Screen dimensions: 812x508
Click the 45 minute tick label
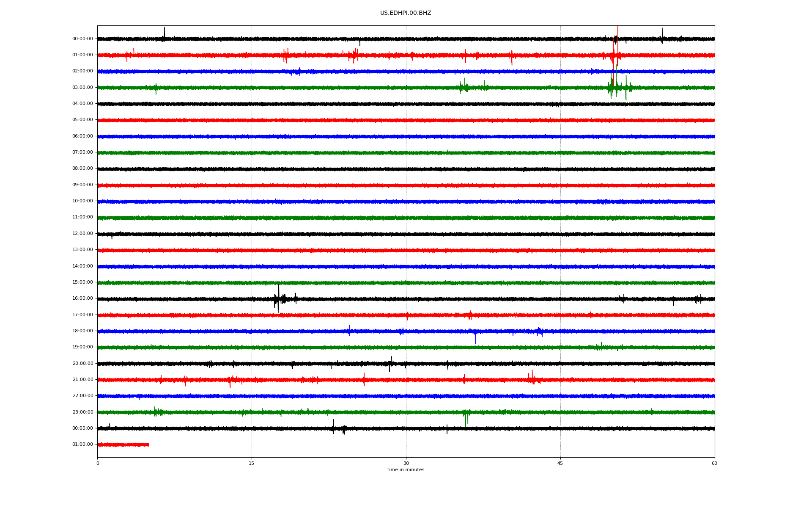(x=560, y=464)
